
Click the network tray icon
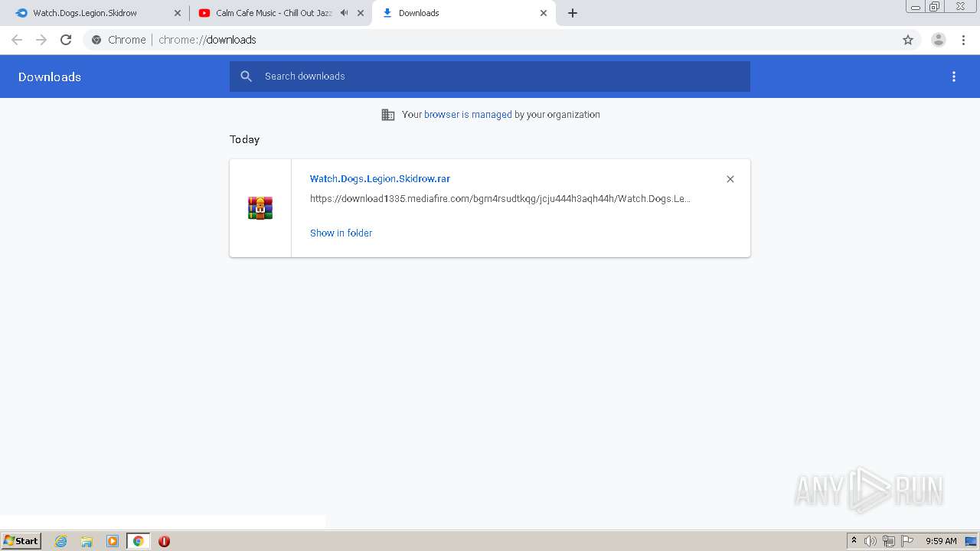tap(889, 541)
